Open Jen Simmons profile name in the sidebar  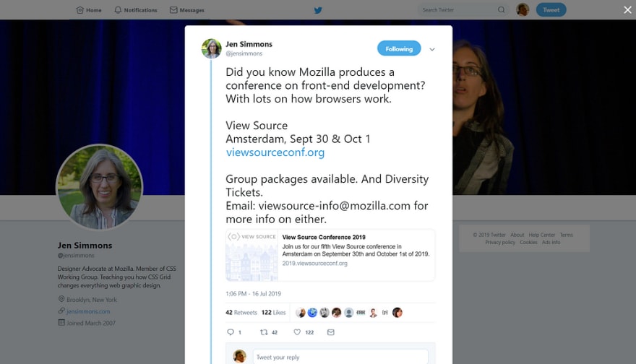[85, 246]
